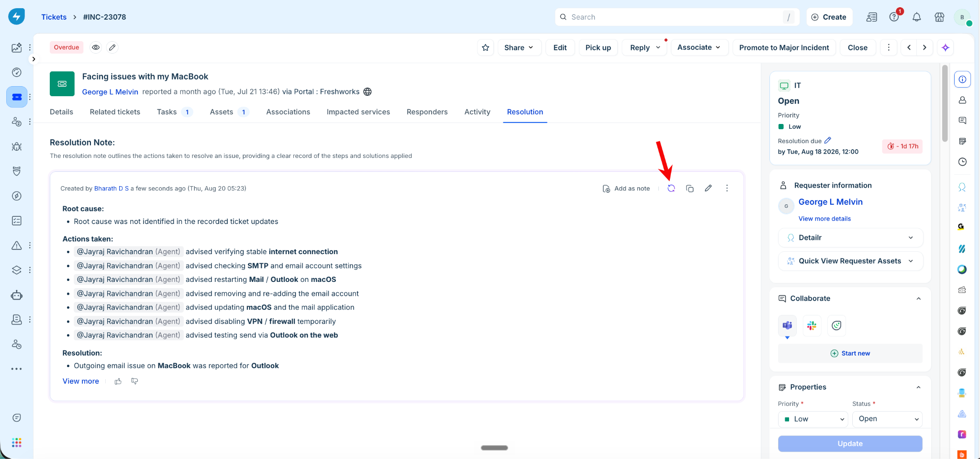Open the notifications bell
Screen dimensions: 980x459
917,17
